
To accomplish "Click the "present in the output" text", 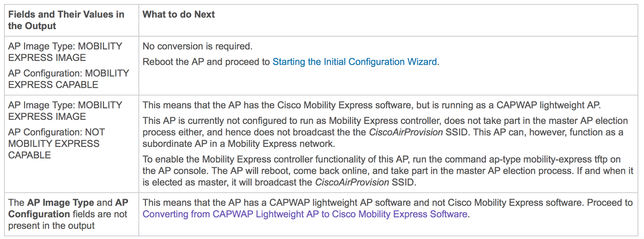I will pyautogui.click(x=51, y=226).
